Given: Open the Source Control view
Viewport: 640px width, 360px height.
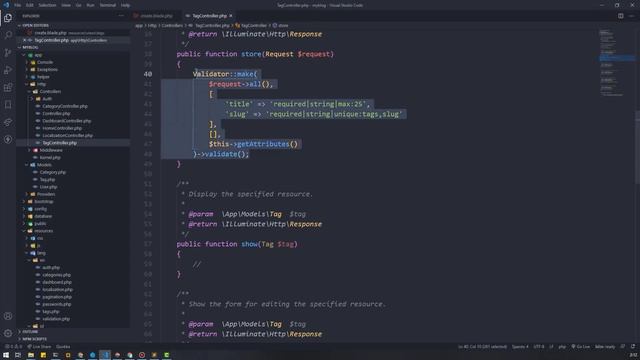Looking at the screenshot, I should point(8,53).
